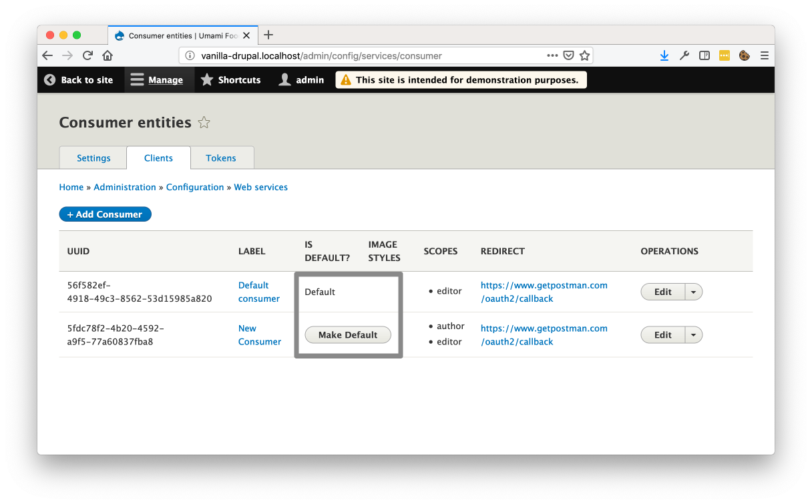Viewport: 812px width, 504px height.
Task: Open the Administration breadcrumb link
Action: [x=125, y=188]
